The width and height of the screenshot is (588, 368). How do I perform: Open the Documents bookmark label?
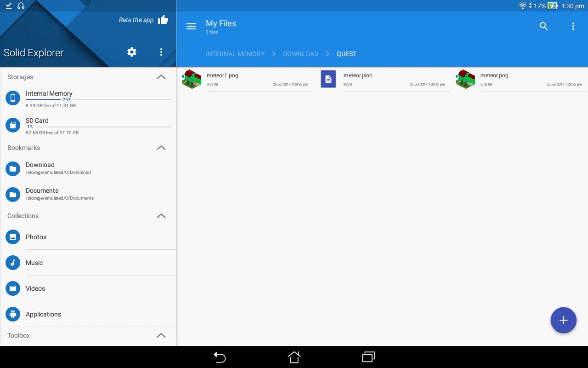(x=42, y=190)
